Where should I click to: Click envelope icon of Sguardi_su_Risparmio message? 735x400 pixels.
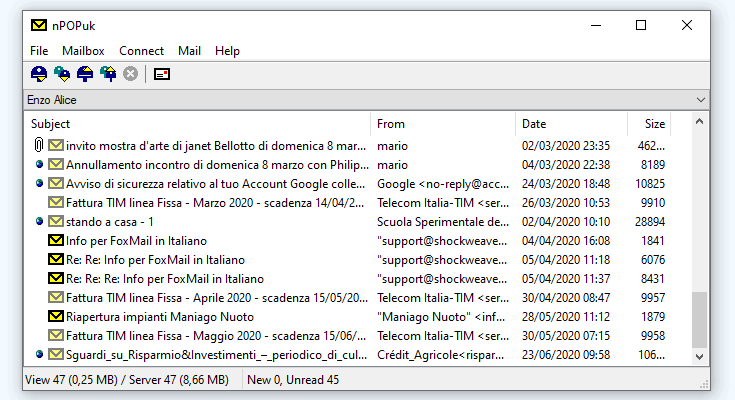[x=56, y=354]
